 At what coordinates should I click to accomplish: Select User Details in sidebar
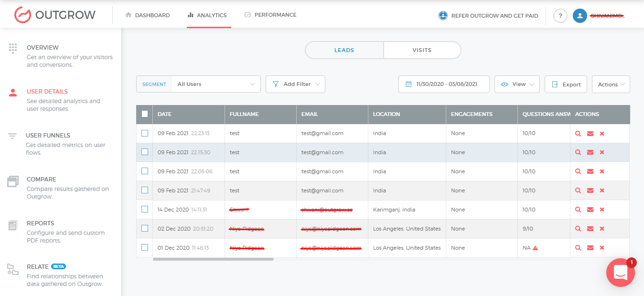pyautogui.click(x=61, y=100)
